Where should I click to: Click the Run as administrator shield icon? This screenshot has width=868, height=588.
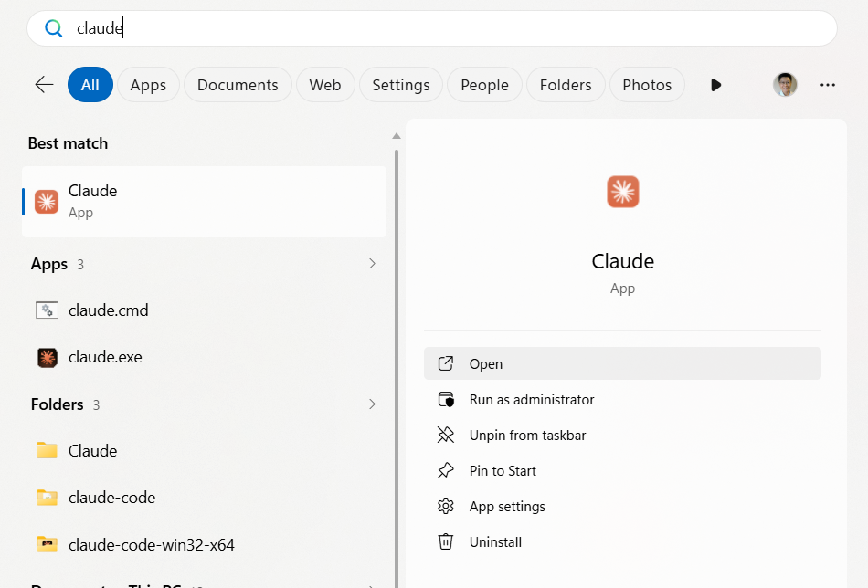[x=446, y=399]
